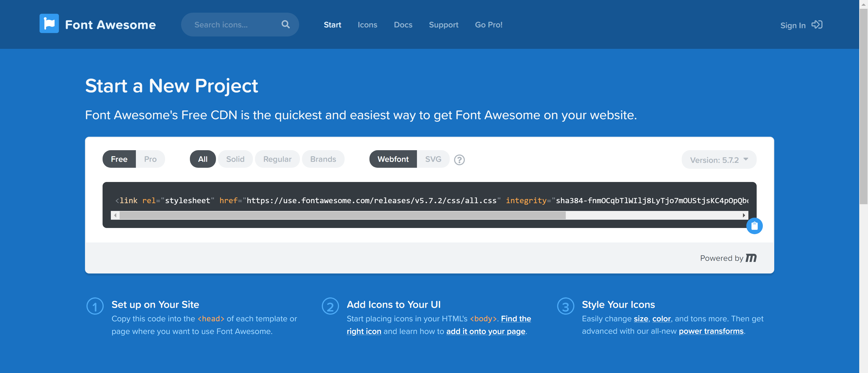Viewport: 868px width, 373px height.
Task: Open the Icons nav item
Action: (367, 25)
